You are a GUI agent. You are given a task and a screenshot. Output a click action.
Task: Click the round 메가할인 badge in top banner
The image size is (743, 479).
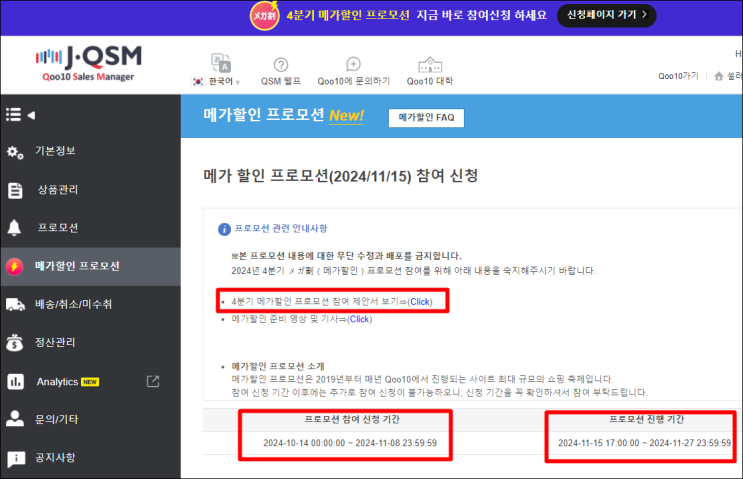point(264,16)
